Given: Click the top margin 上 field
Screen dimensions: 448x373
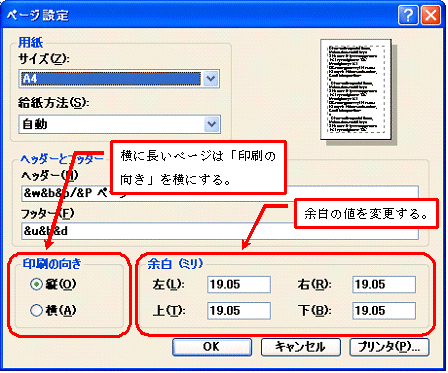Looking at the screenshot, I should tap(239, 311).
